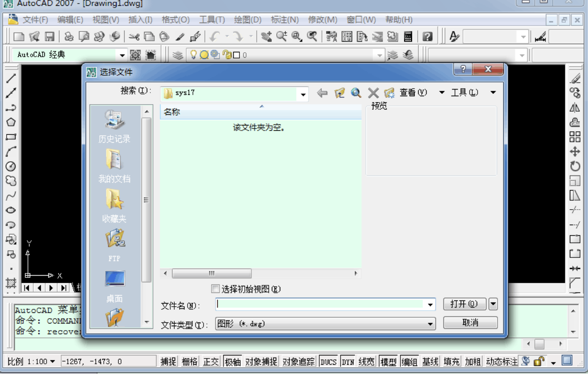Click the Plot printer icon in toolbar
The width and height of the screenshot is (588, 374).
69,36
